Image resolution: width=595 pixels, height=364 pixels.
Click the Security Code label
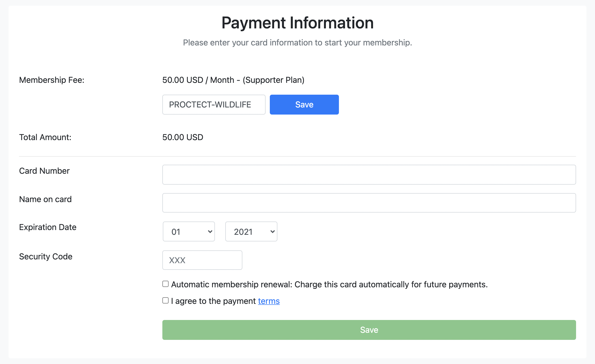pos(46,257)
